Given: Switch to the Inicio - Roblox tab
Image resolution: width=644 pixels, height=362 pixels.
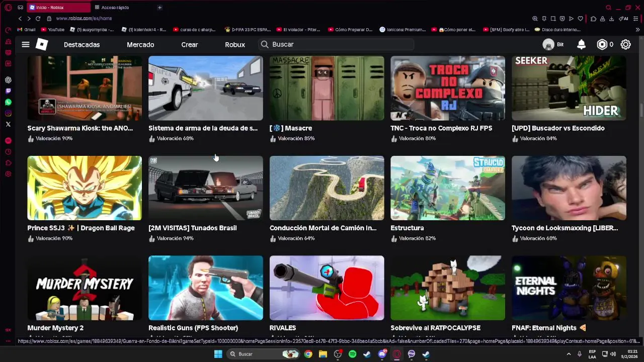Looking at the screenshot, I should (58, 8).
